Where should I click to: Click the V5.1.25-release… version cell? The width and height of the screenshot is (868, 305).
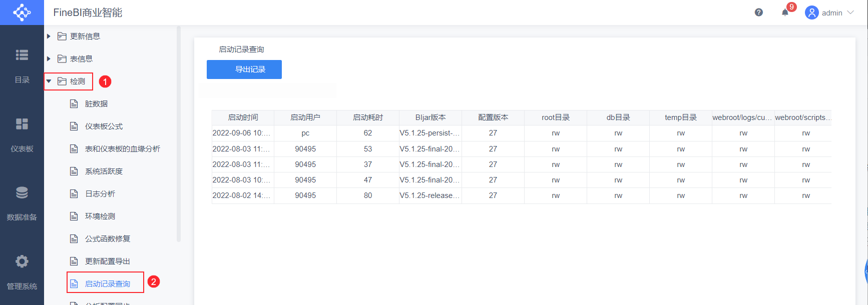coord(430,195)
